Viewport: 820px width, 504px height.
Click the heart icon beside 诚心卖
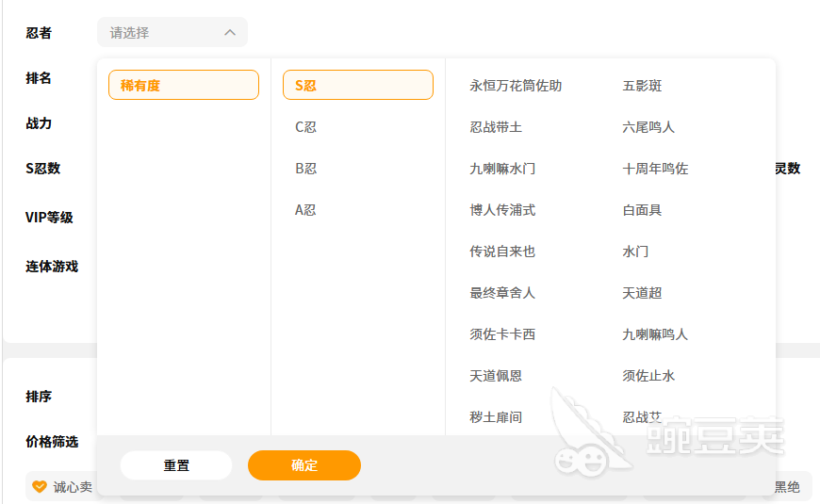click(x=40, y=487)
